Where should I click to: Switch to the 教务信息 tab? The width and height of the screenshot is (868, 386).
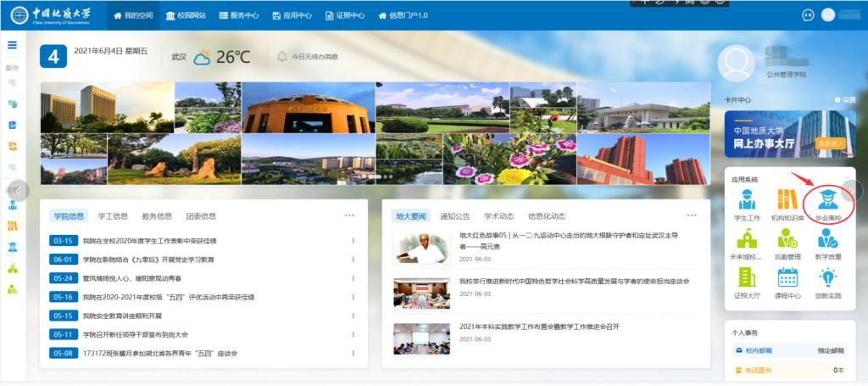157,216
